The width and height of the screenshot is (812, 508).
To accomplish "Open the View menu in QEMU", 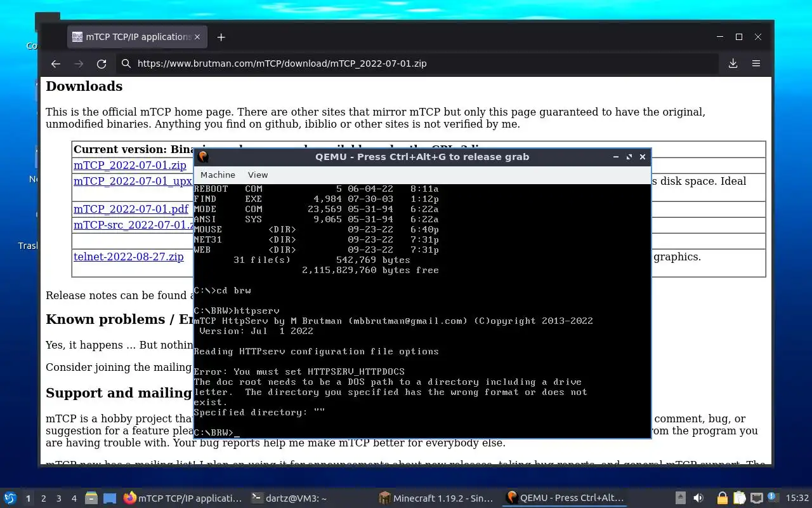I will point(258,175).
